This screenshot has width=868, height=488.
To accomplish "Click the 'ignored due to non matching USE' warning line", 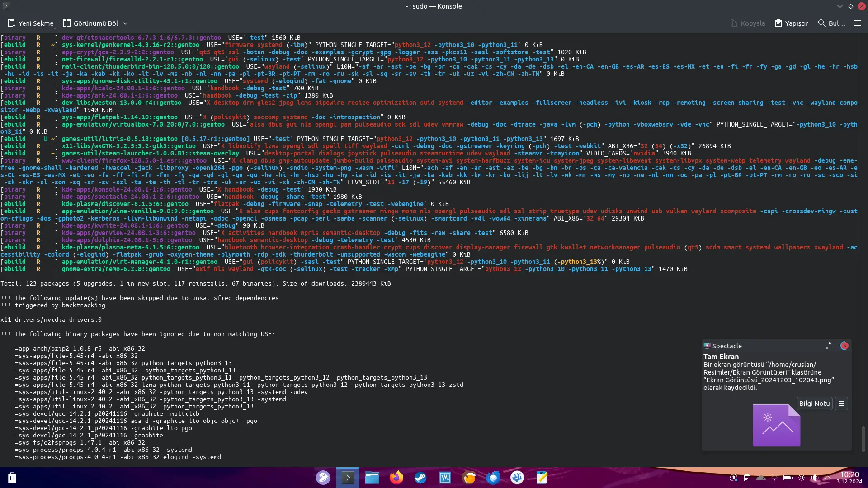I will [138, 334].
